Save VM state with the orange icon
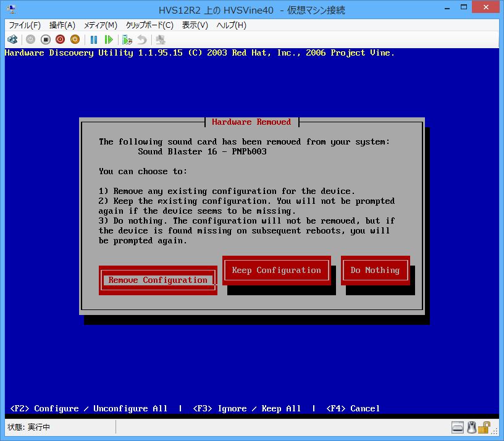Screen dimensions: 504x441 click(75, 40)
